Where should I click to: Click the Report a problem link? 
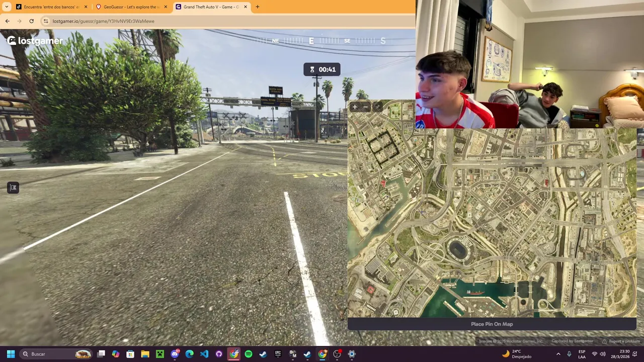point(621,341)
